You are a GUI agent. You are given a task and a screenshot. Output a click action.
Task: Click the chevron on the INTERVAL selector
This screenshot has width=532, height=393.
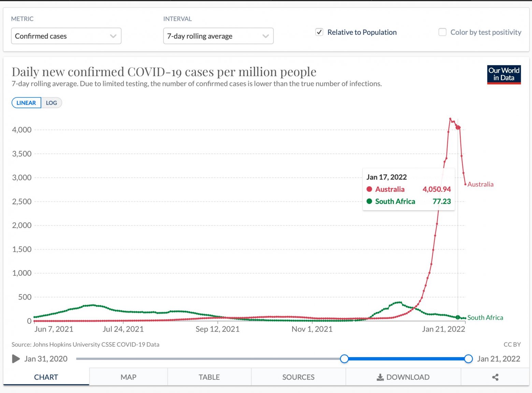click(266, 36)
